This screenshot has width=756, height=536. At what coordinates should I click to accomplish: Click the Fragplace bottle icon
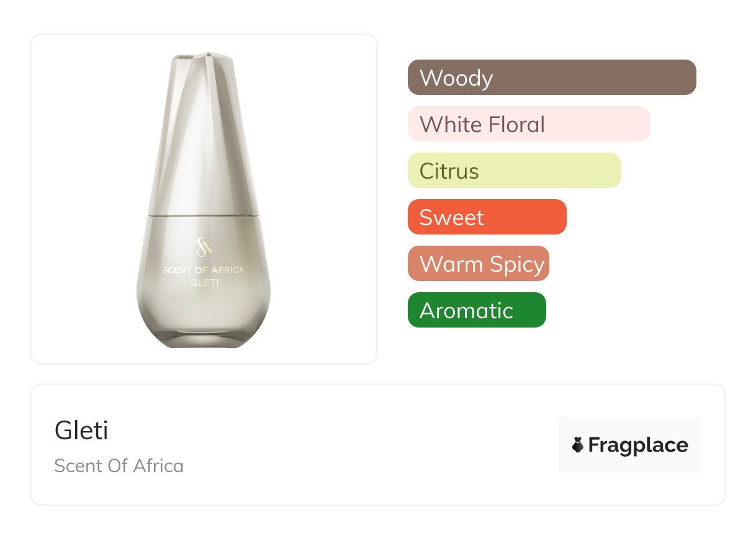point(578,445)
